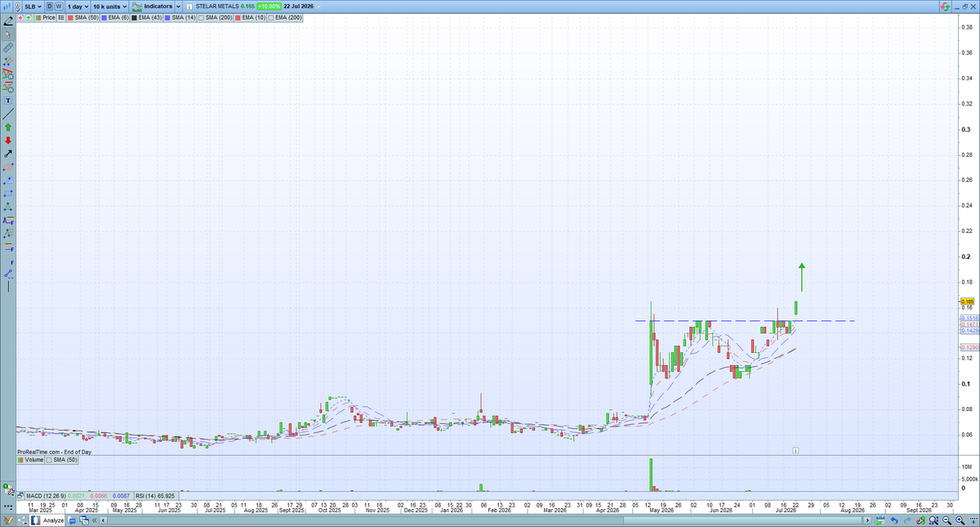Click the Indicators chart icon
This screenshot has width=980, height=527.
[137, 6]
